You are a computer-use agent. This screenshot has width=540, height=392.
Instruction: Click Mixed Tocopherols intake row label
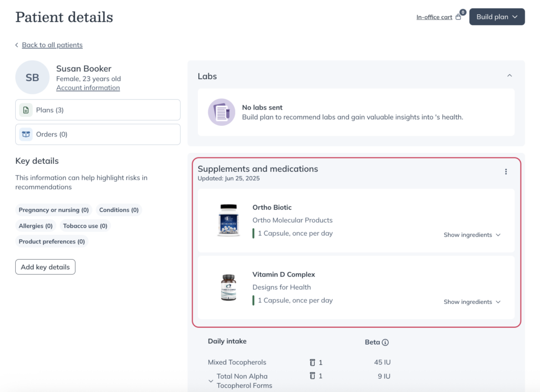click(x=237, y=362)
